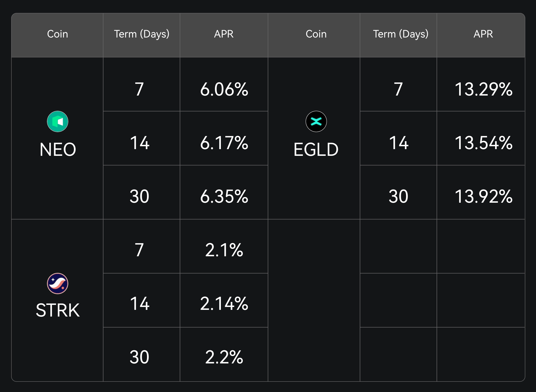Image resolution: width=536 pixels, height=392 pixels.
Task: Click the STRK coin logo icon
Action: [57, 283]
